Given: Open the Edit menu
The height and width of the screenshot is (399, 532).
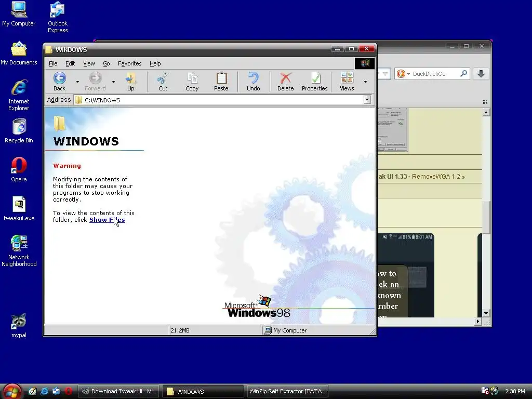Looking at the screenshot, I should [x=70, y=63].
